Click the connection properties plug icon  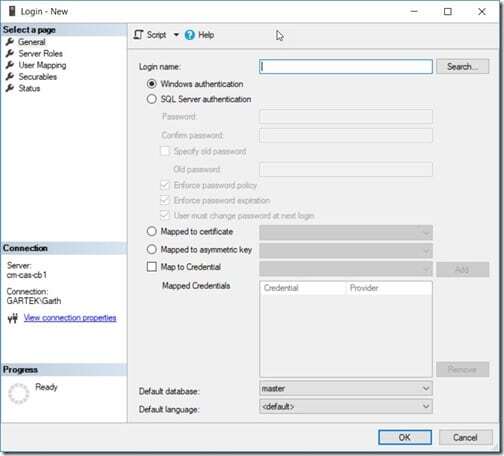pyautogui.click(x=13, y=318)
